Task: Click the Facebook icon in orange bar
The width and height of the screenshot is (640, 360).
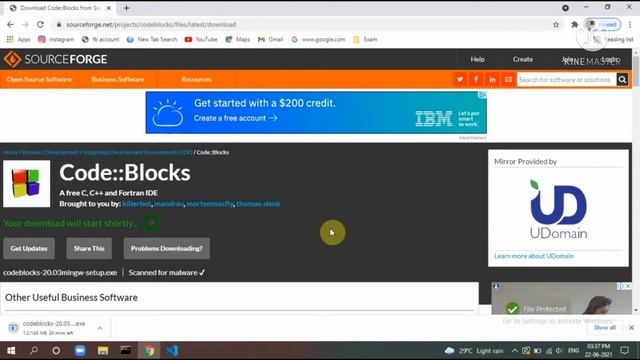Action: (476, 79)
